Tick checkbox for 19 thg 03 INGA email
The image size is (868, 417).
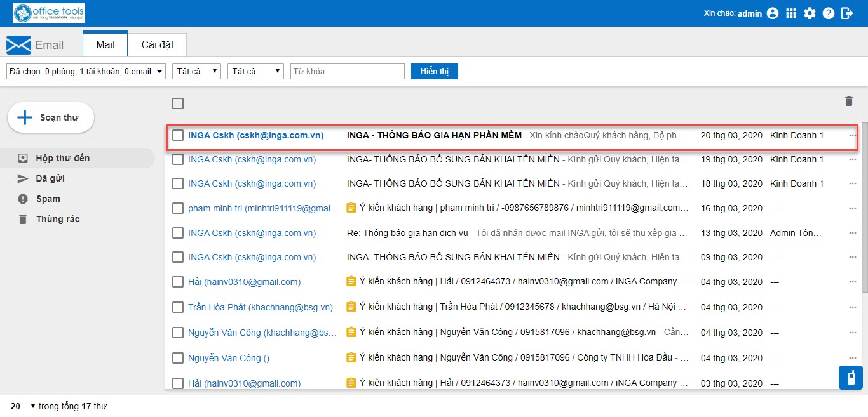(178, 159)
